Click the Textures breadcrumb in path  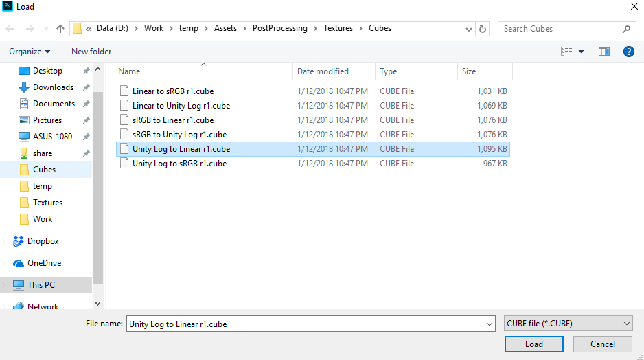click(x=337, y=29)
